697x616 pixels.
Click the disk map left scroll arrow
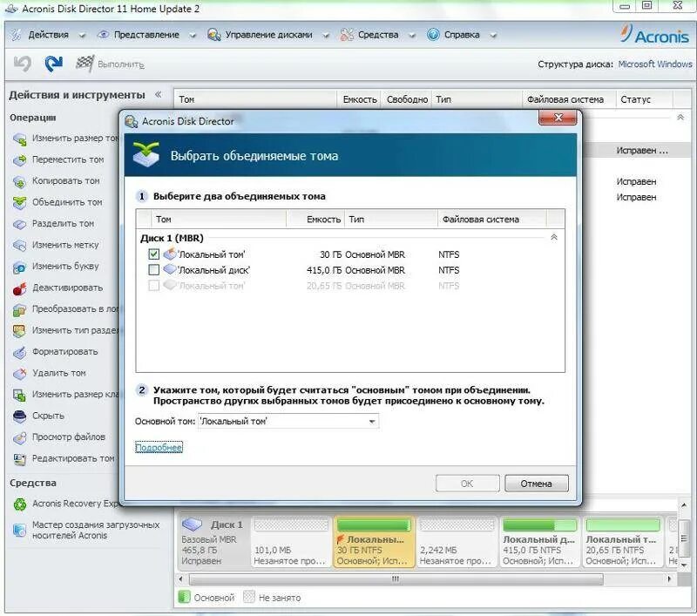click(x=180, y=579)
